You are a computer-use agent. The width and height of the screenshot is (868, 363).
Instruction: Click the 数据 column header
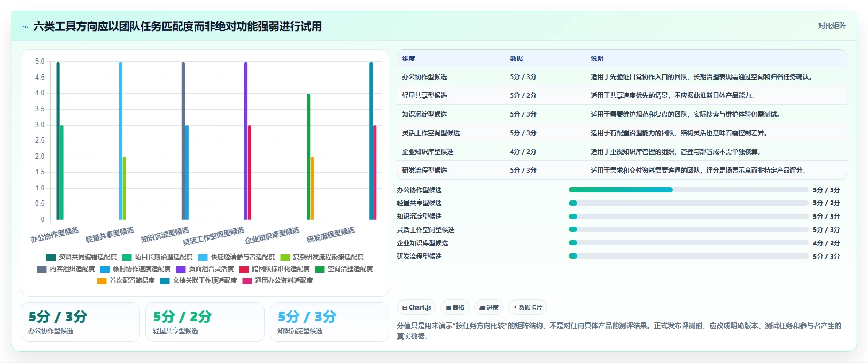coord(516,59)
